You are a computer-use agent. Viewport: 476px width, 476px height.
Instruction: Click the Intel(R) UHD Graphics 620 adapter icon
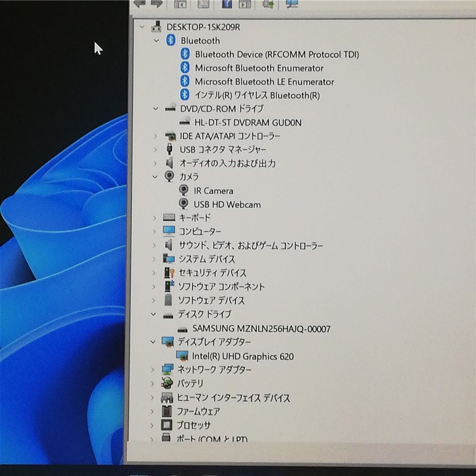[x=182, y=356]
